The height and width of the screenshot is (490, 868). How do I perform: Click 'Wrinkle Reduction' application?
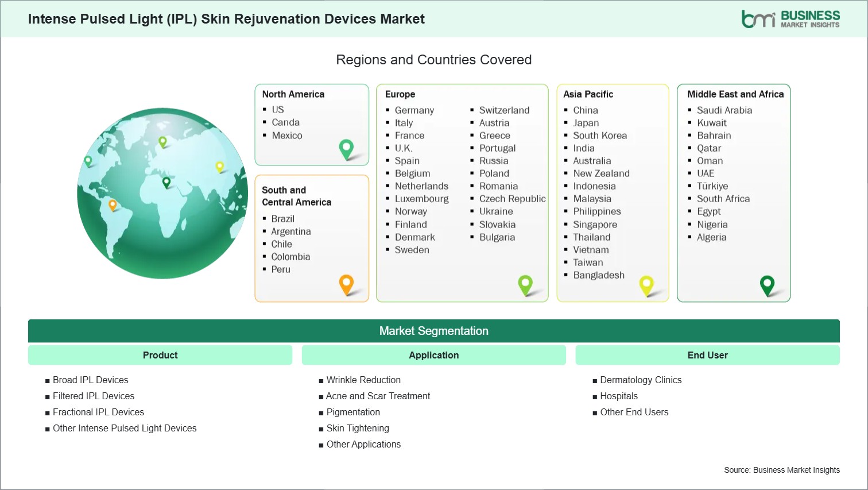(363, 380)
